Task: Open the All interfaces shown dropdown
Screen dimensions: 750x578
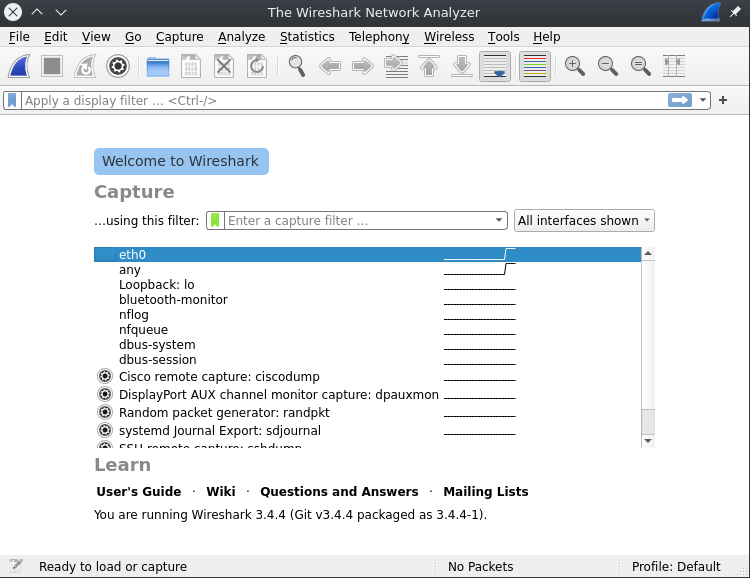Action: [x=584, y=221]
